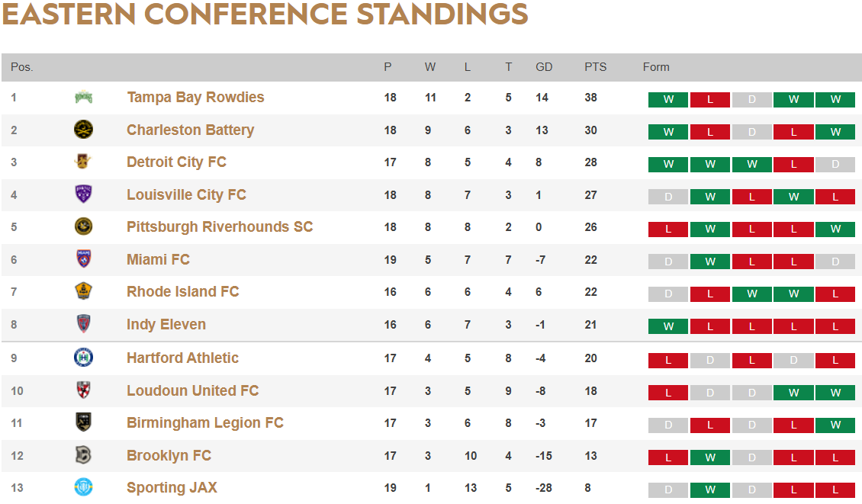Click the PTS column header
The width and height of the screenshot is (862, 504).
(x=595, y=67)
